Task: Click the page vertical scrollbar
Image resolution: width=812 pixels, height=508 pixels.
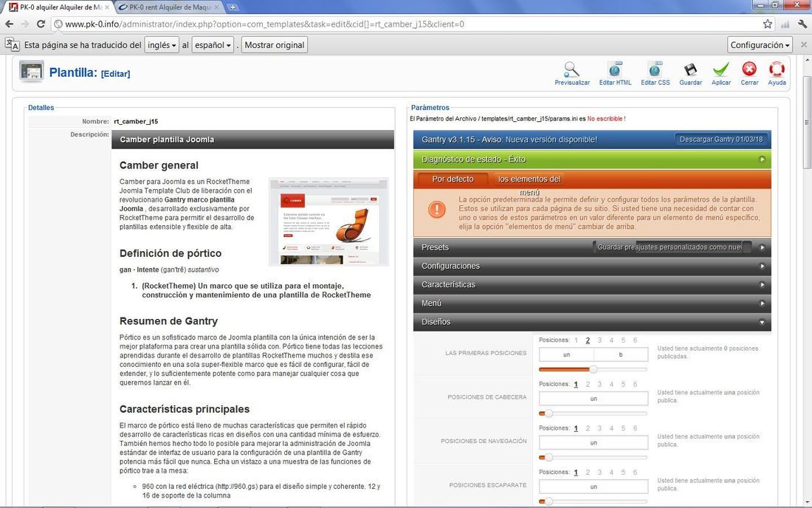Action: 806,123
